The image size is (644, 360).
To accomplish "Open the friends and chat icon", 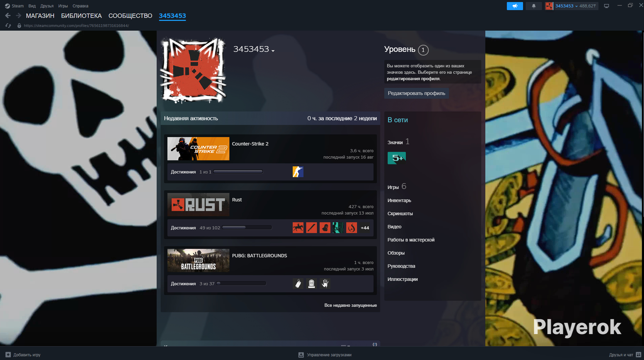I will pyautogui.click(x=639, y=355).
